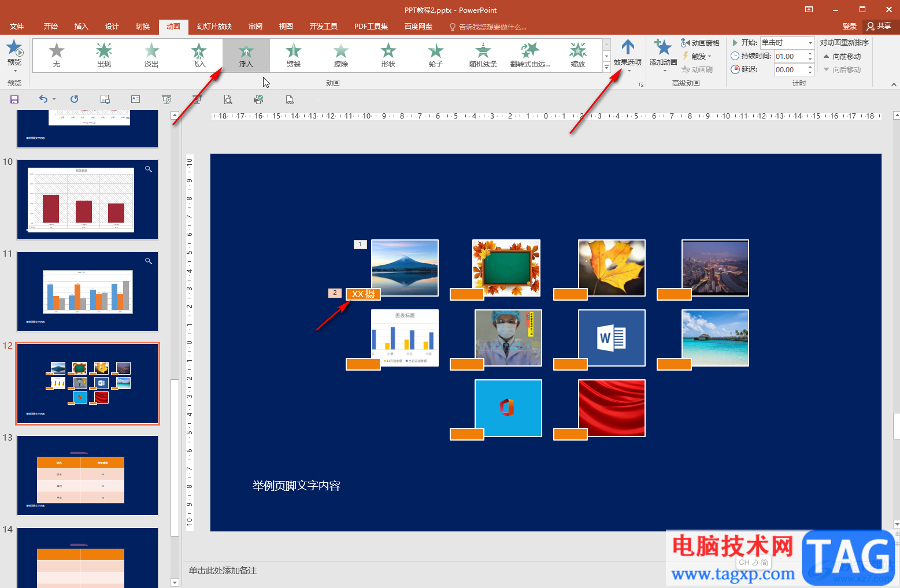Screen dimensions: 900x588
Task: Expand the Undo history dropdown arrow
Action: [54, 99]
